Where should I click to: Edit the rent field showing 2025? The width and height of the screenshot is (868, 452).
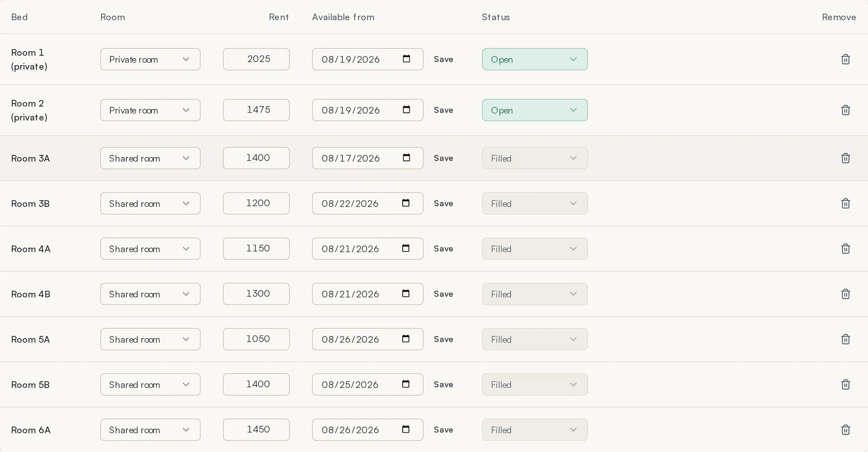pyautogui.click(x=256, y=59)
